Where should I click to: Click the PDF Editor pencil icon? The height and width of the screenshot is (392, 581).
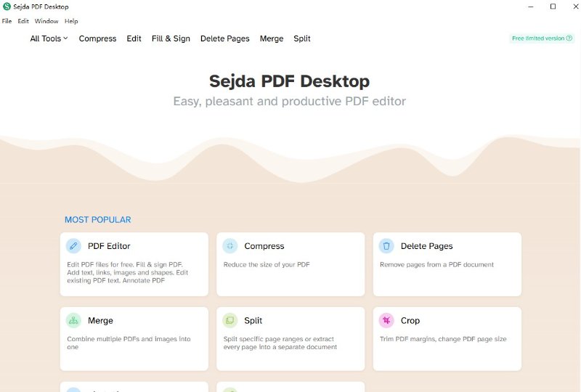click(73, 246)
